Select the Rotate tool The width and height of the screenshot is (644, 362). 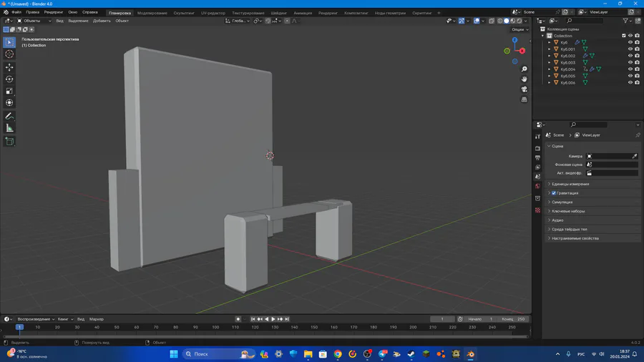(x=9, y=79)
